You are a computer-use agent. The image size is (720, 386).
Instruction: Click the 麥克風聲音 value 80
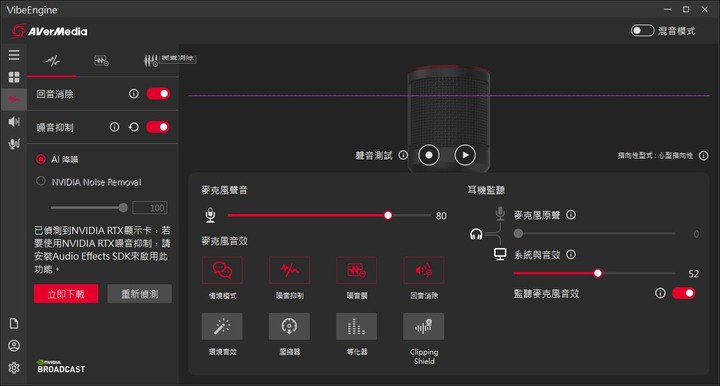click(x=441, y=216)
